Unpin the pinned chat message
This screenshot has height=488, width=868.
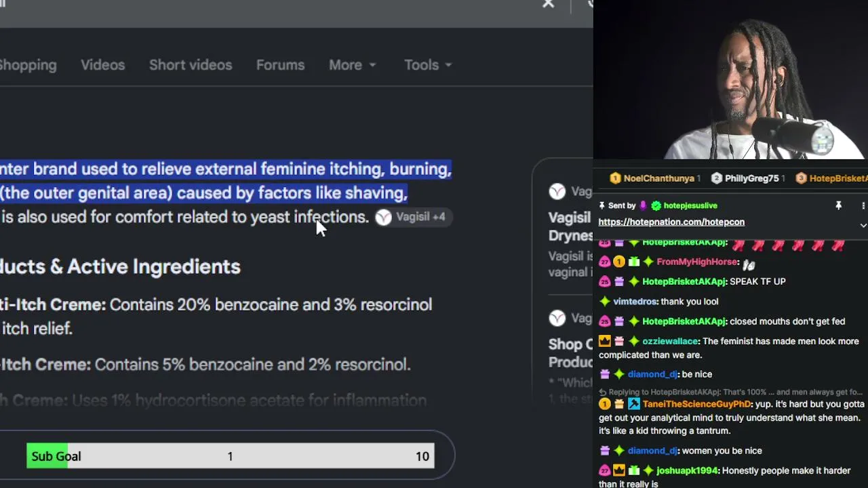coord(838,205)
